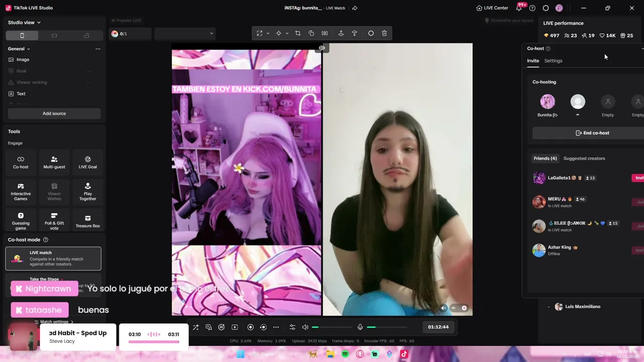Viewport: 644px width, 362px height.
Task: Expand the alignment options arrow
Action: pos(287,33)
